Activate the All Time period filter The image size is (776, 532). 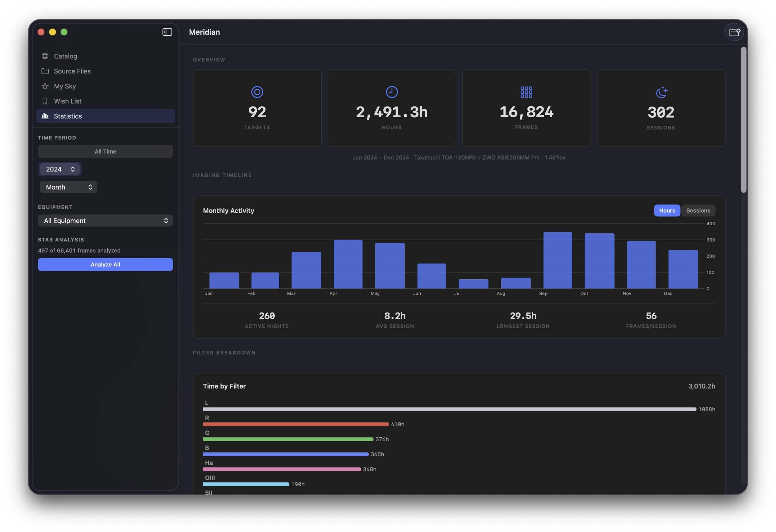point(105,151)
